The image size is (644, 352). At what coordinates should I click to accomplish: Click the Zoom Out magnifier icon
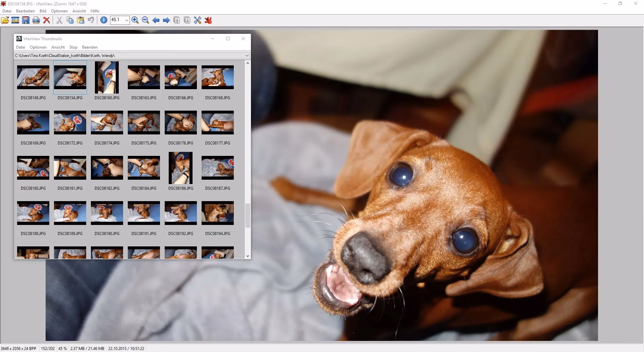coord(146,20)
